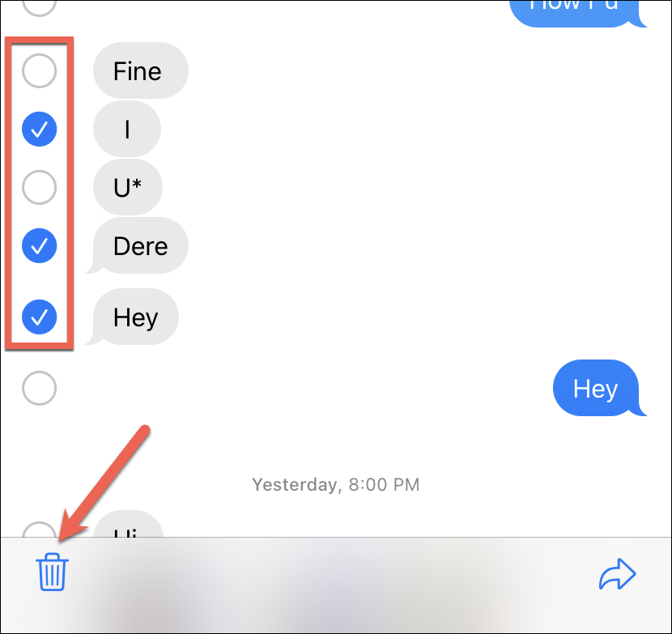
Task: Tap the gray 'Hey' received bubble
Action: coord(132,317)
